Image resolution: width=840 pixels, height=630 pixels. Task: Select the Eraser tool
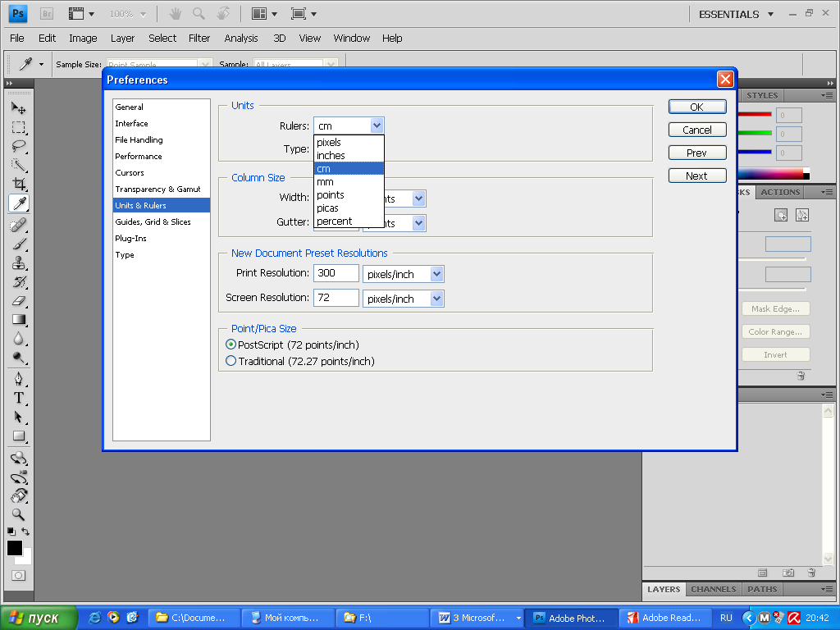(x=19, y=300)
